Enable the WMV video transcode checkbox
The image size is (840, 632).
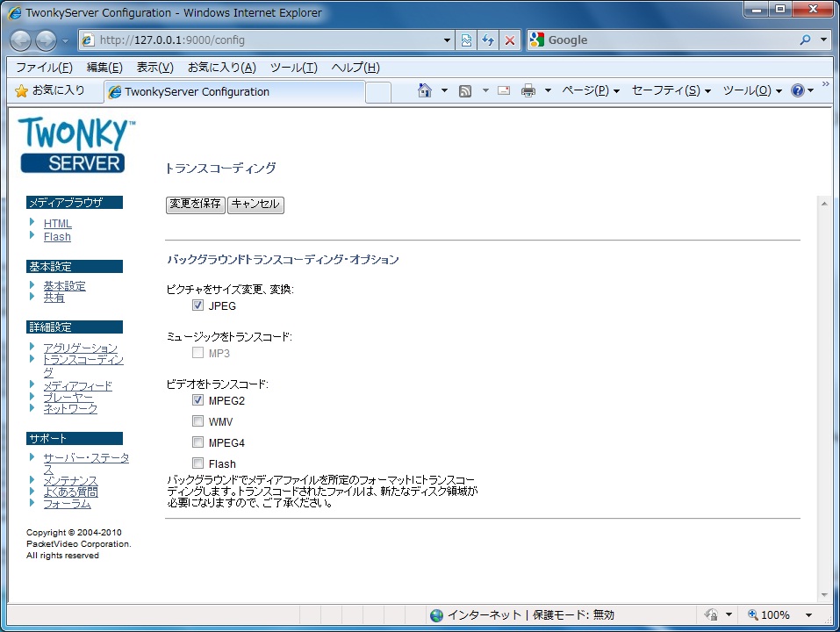pos(197,421)
